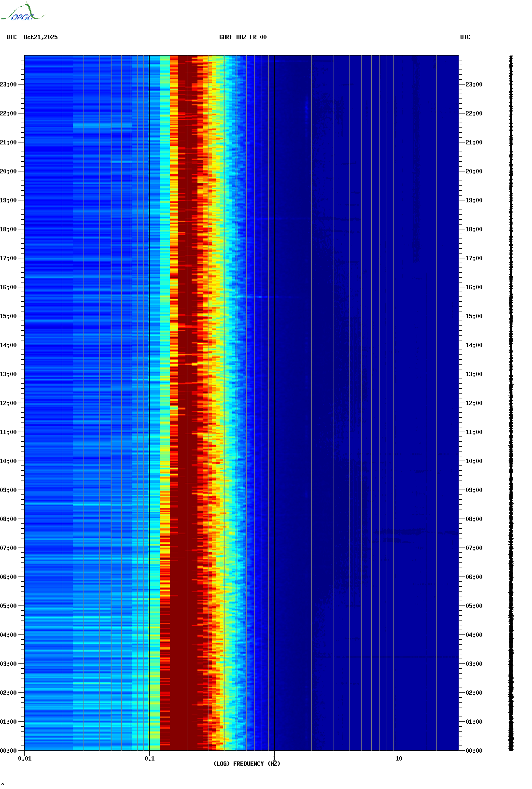Select the 00:00 time label on left axis
Screen dimensions: 532x789
[8, 750]
